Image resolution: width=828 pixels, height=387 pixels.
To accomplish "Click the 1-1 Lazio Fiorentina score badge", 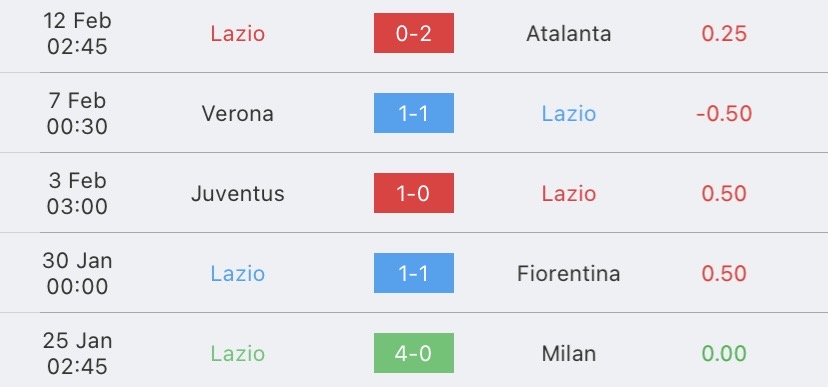I will (413, 273).
